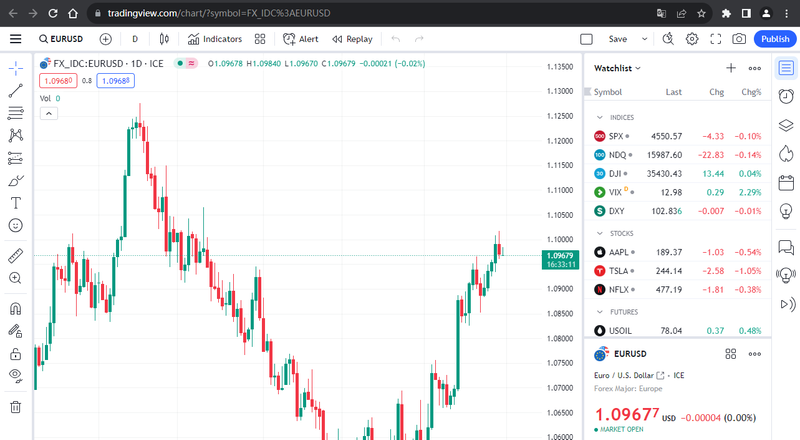Screen dimensions: 800x440
Task: Select the crosshair cursor tool
Action: coord(16,68)
